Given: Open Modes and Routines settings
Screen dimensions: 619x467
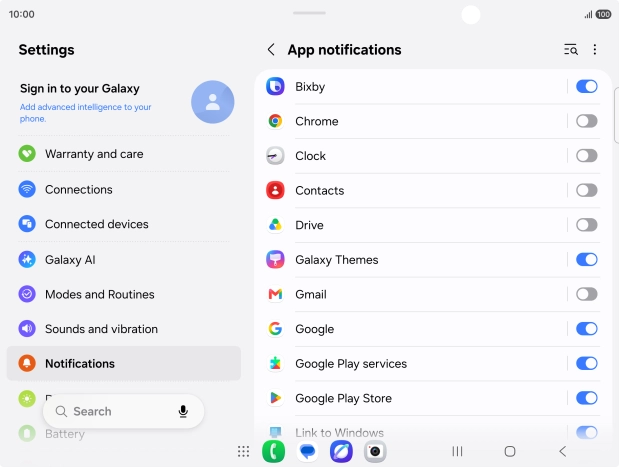Looking at the screenshot, I should point(124,294).
